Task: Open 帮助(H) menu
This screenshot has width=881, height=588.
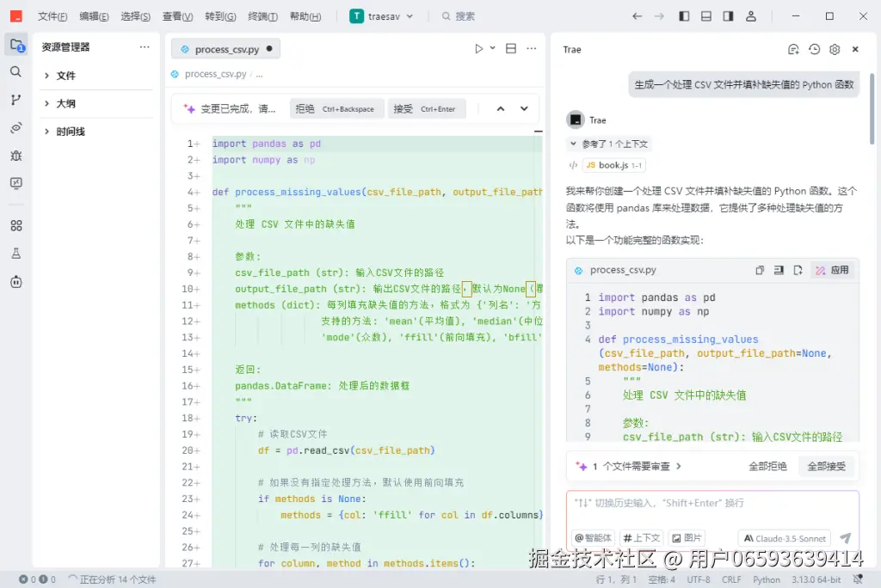Action: click(305, 16)
